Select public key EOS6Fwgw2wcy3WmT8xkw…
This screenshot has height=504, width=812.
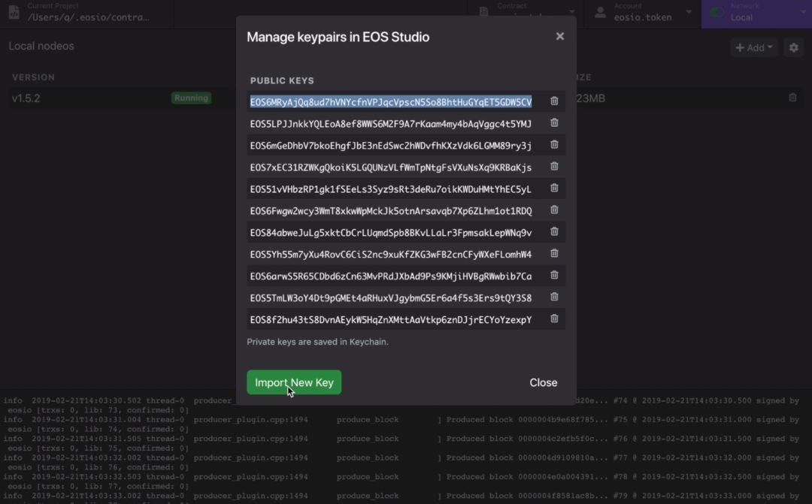point(391,210)
